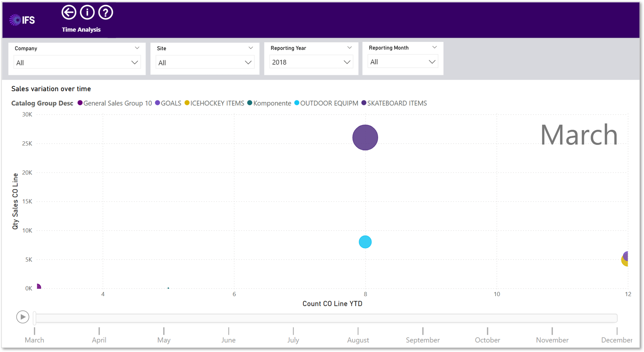Jump to August on the timeline

click(358, 336)
